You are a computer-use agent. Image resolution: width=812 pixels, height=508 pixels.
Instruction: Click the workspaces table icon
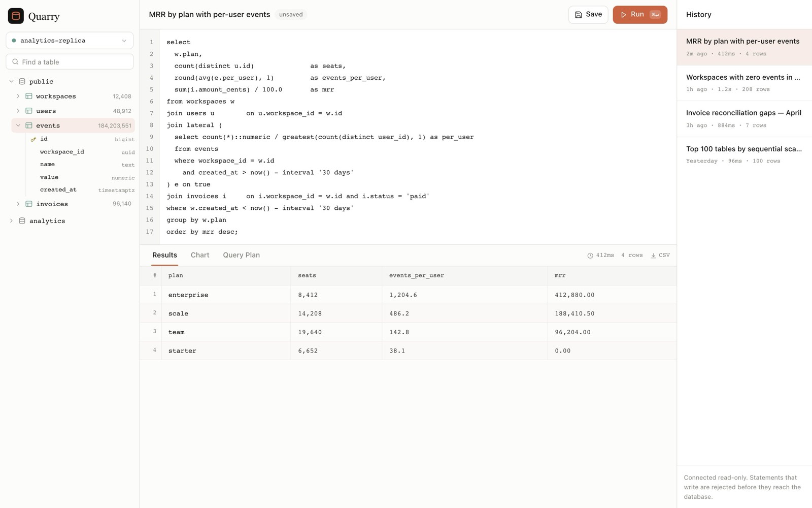coord(29,96)
